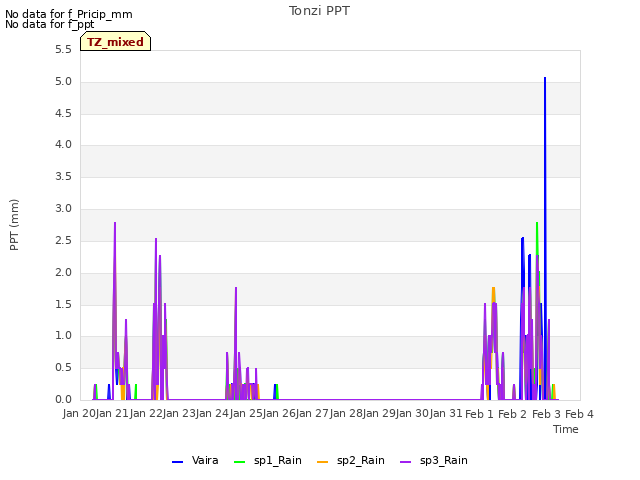The width and height of the screenshot is (640, 480).
Task: Click the 0.0 y-axis tick value
Action: tap(63, 399)
